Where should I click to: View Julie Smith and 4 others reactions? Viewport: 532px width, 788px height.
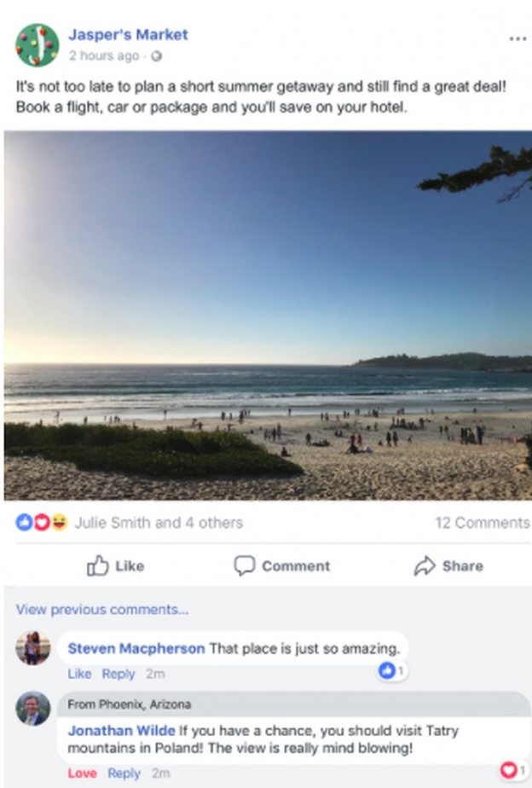coord(158,523)
